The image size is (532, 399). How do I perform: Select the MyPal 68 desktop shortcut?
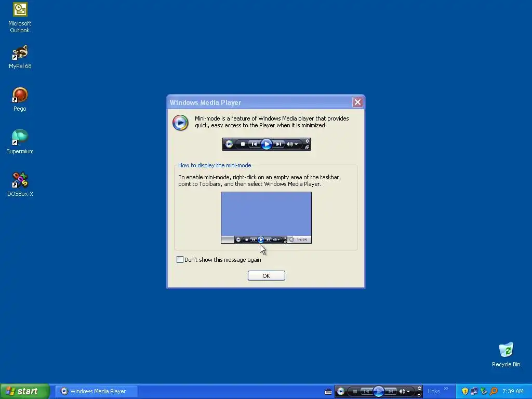20,57
